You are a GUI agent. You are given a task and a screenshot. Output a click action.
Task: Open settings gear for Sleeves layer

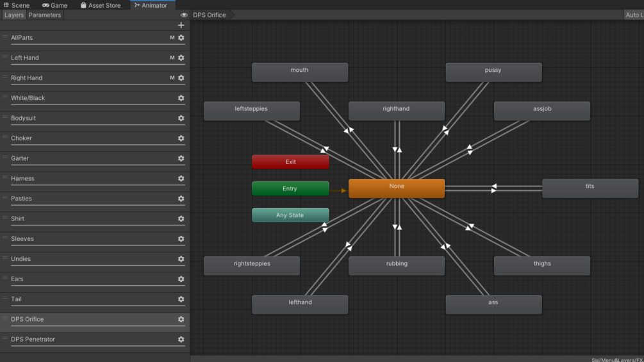(181, 239)
